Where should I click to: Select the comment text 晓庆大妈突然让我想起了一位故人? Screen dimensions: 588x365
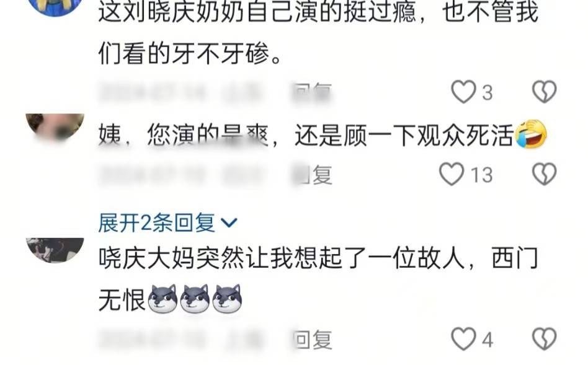pos(282,258)
